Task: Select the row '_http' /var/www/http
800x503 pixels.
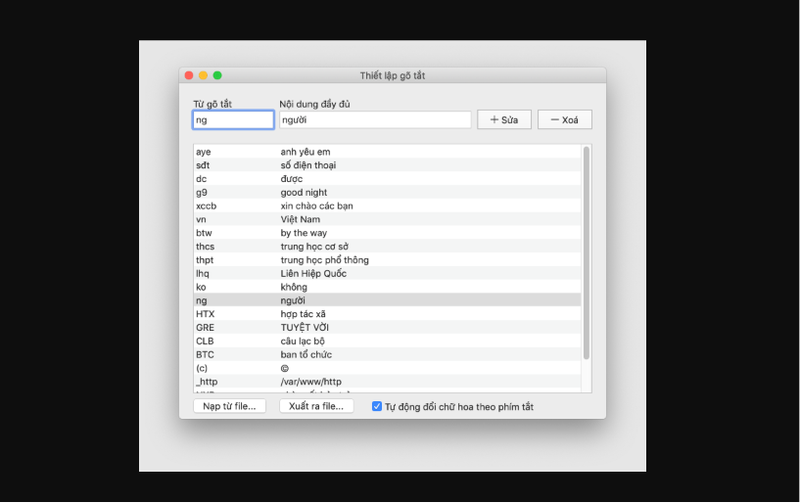Action: point(387,382)
